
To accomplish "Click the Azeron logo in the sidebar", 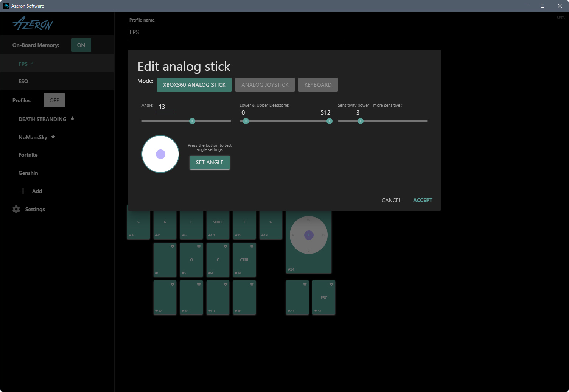I will pyautogui.click(x=33, y=23).
